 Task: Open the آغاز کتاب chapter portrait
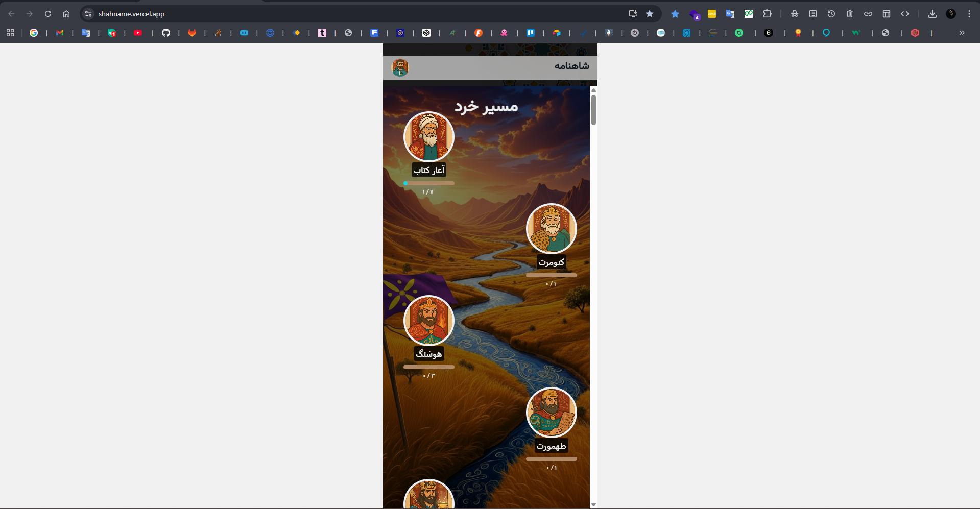point(428,137)
